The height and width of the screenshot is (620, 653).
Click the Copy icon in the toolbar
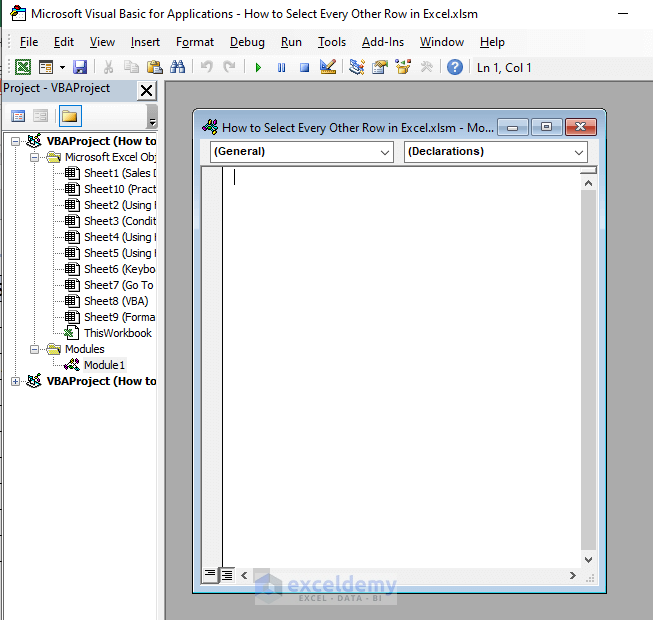click(x=132, y=67)
